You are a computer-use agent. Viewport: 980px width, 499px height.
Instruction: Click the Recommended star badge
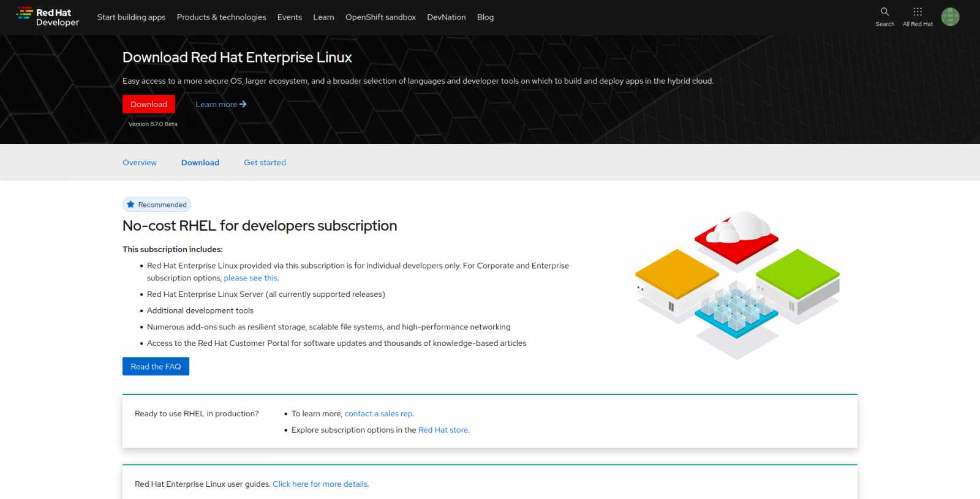tap(157, 204)
